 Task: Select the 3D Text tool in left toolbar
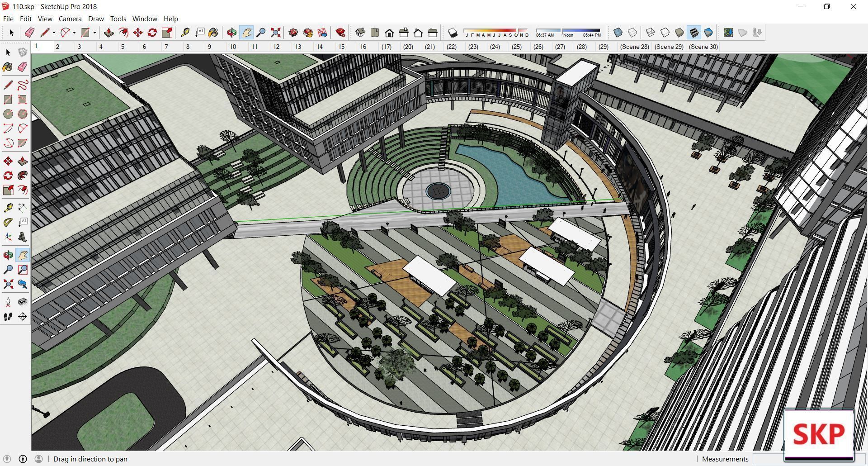pos(22,237)
